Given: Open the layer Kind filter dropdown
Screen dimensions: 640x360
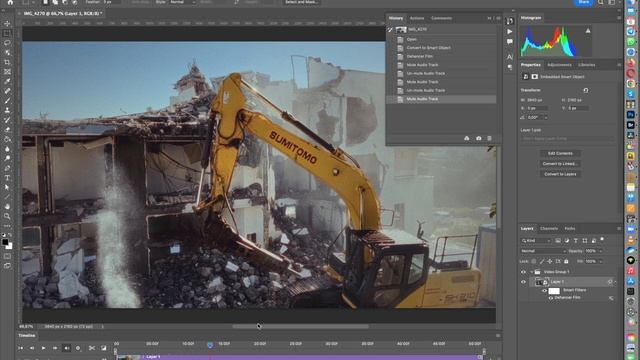Looking at the screenshot, I should point(536,241).
